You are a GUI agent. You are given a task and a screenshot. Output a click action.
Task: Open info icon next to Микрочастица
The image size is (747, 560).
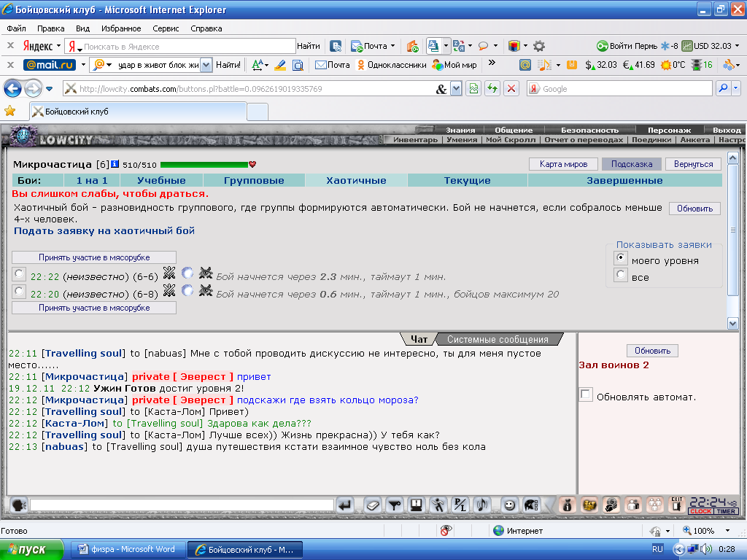pos(115,164)
